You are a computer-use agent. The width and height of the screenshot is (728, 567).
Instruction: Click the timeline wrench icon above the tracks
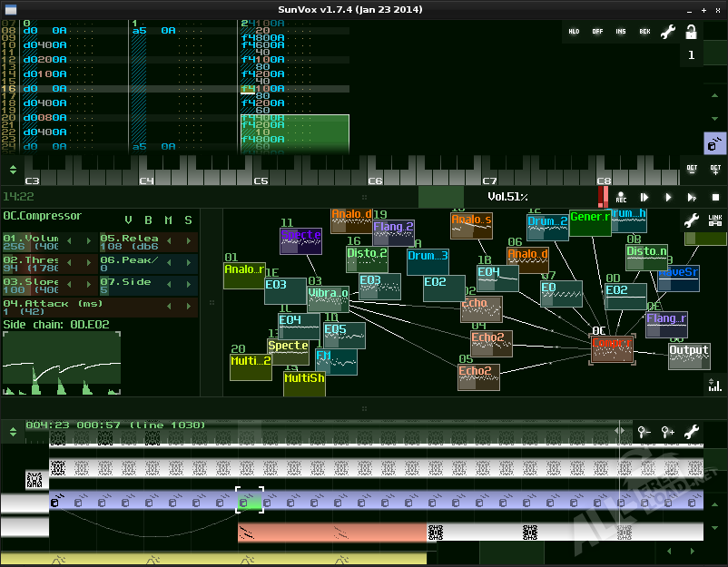tap(692, 431)
